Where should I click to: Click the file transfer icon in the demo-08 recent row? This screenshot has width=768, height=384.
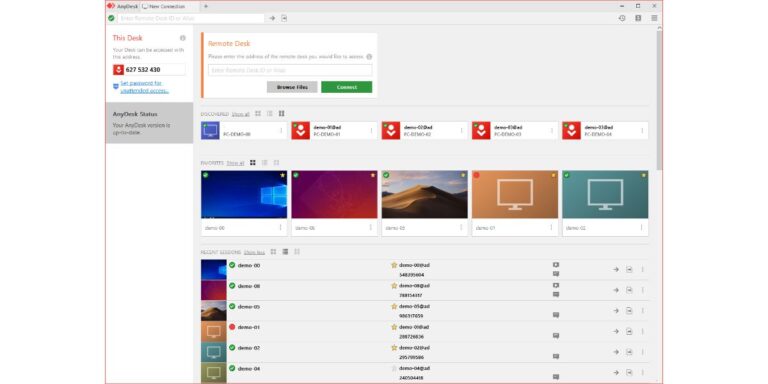[x=629, y=290]
